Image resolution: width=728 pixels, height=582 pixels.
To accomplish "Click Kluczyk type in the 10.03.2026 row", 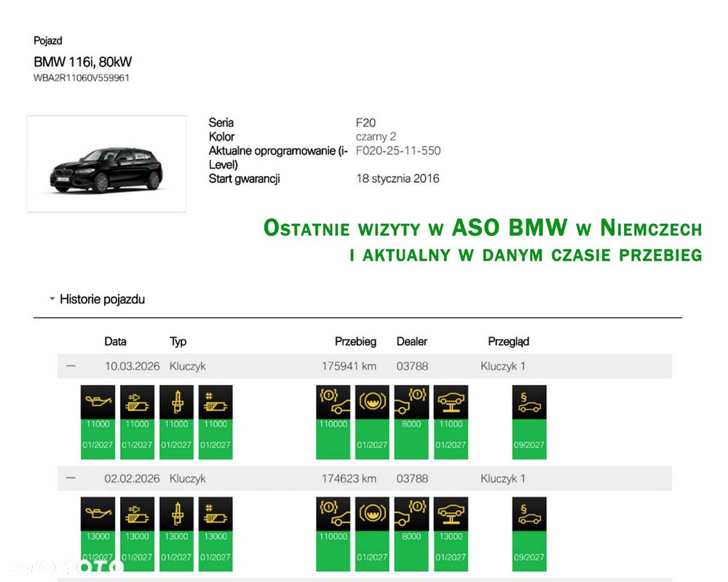I will [x=188, y=367].
